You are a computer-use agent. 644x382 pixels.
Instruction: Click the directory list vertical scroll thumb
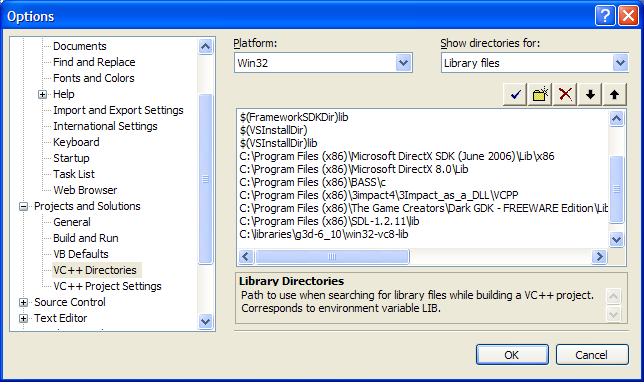tap(616, 189)
